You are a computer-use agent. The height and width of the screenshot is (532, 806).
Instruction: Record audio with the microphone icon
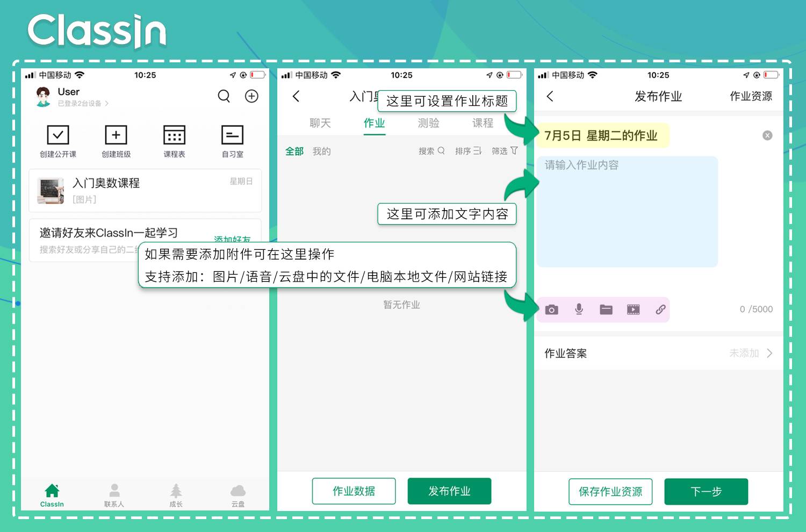(579, 310)
